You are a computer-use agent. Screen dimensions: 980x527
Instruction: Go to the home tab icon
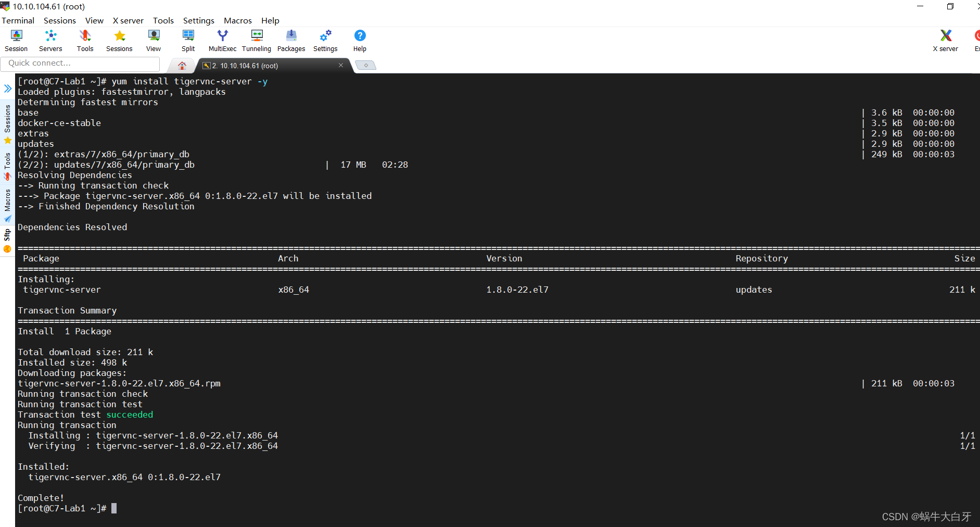[182, 66]
